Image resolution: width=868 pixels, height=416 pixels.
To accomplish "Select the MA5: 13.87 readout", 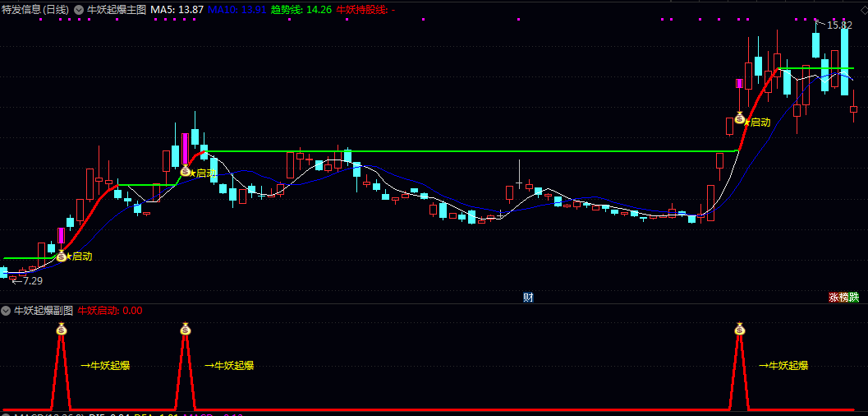I will [x=177, y=9].
